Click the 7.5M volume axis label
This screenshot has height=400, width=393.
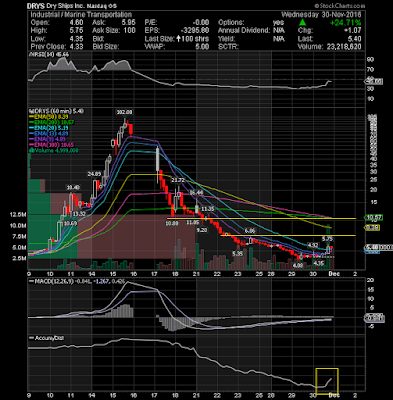click(x=20, y=236)
